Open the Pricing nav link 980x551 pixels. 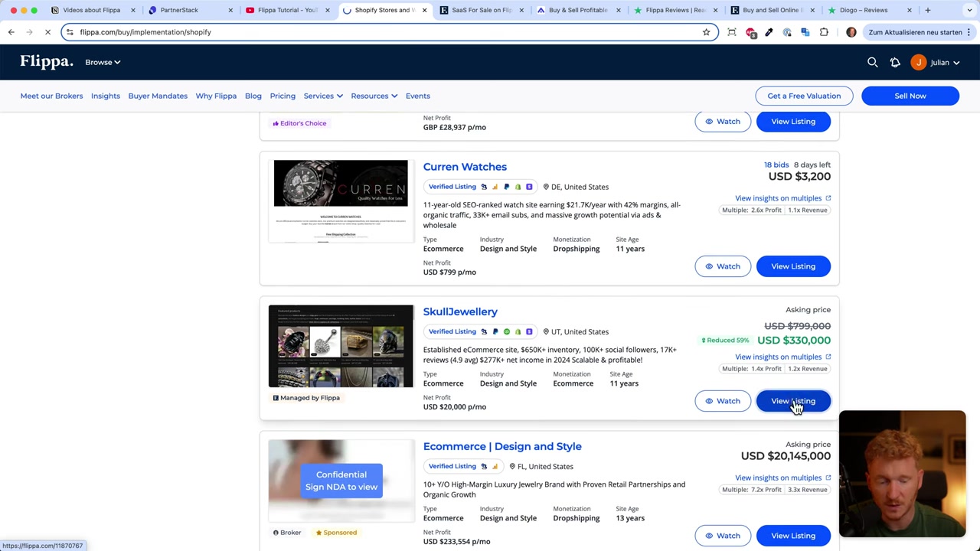283,96
